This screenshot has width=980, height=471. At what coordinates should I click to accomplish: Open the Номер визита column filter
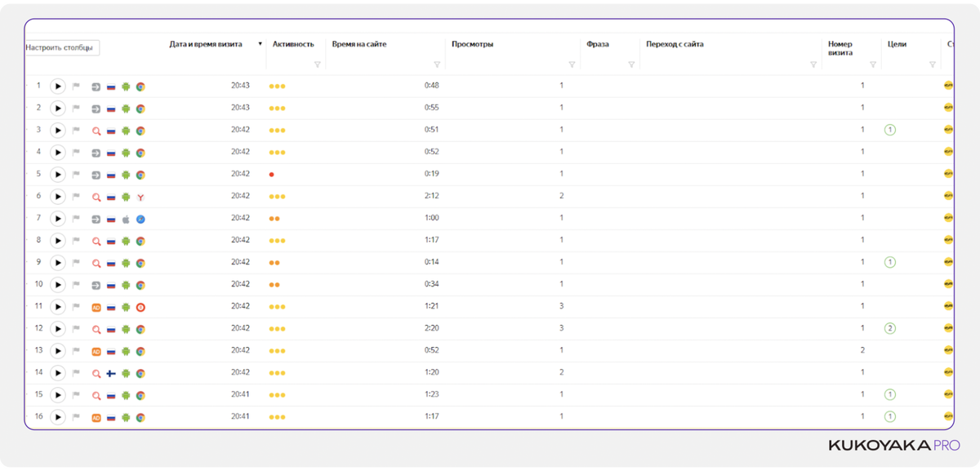873,64
